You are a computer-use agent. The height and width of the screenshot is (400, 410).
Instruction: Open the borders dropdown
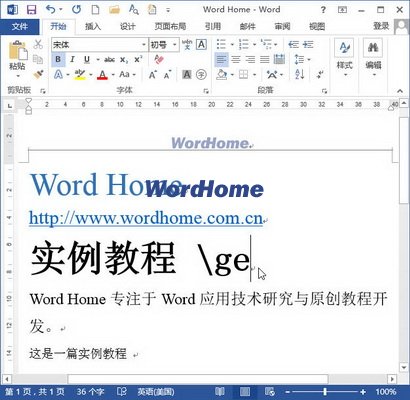[x=255, y=75]
